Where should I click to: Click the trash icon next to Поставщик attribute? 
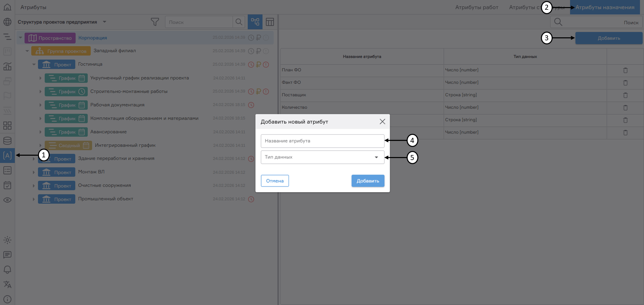tap(625, 96)
